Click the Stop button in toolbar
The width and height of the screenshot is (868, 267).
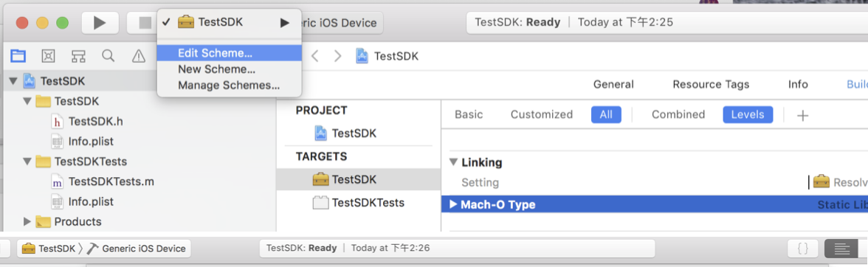pos(143,23)
